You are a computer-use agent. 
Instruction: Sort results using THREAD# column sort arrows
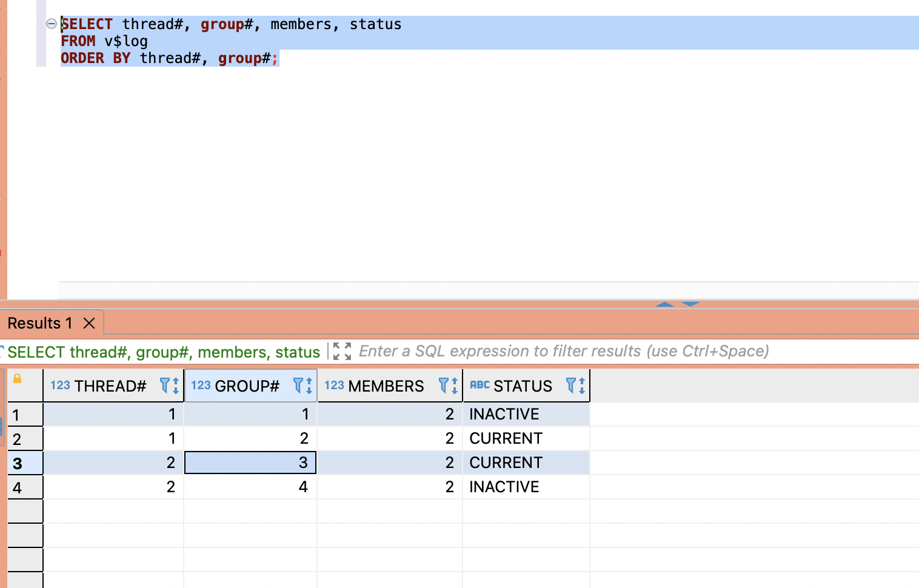tap(176, 386)
